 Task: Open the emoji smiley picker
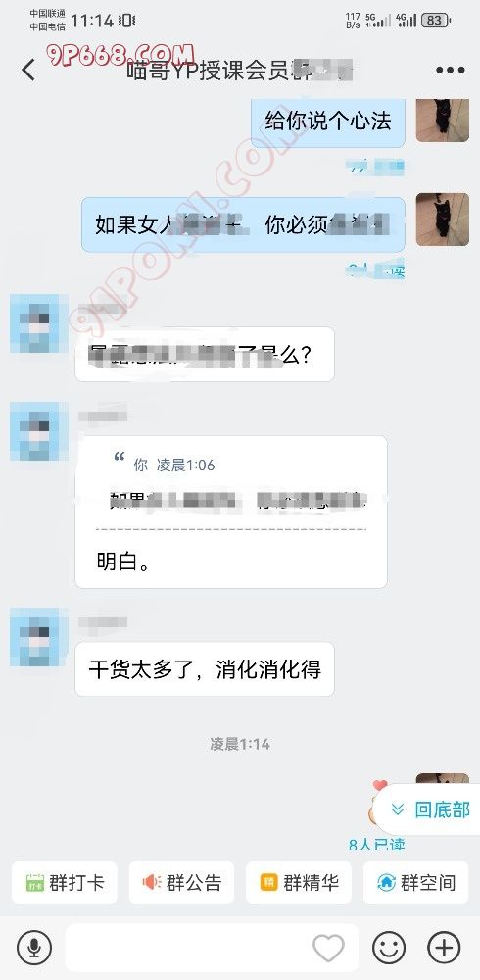(389, 948)
